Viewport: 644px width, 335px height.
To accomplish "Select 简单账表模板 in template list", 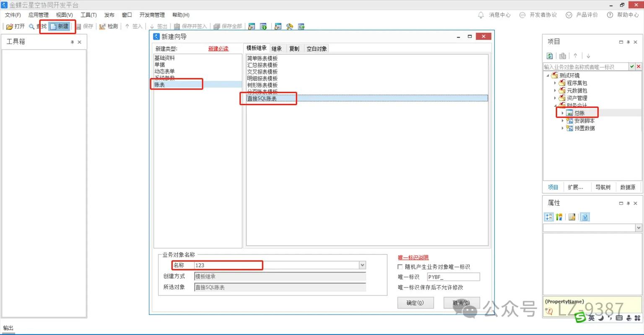I will tap(262, 59).
